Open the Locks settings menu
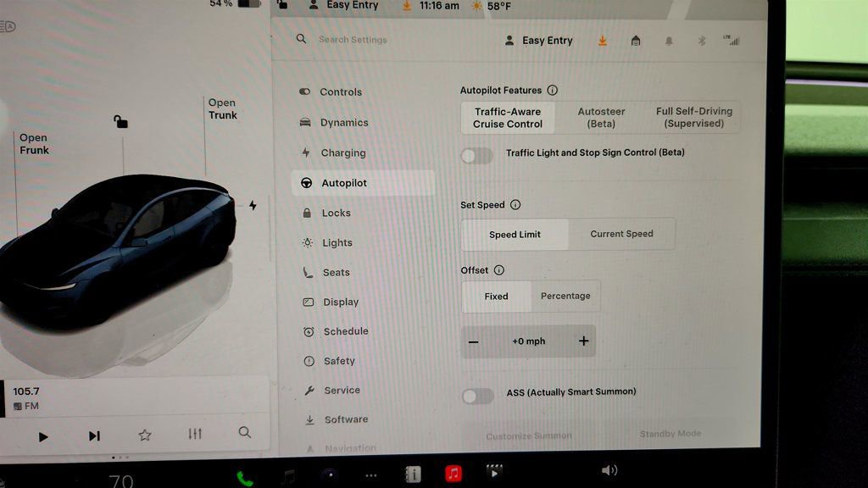 [326, 213]
